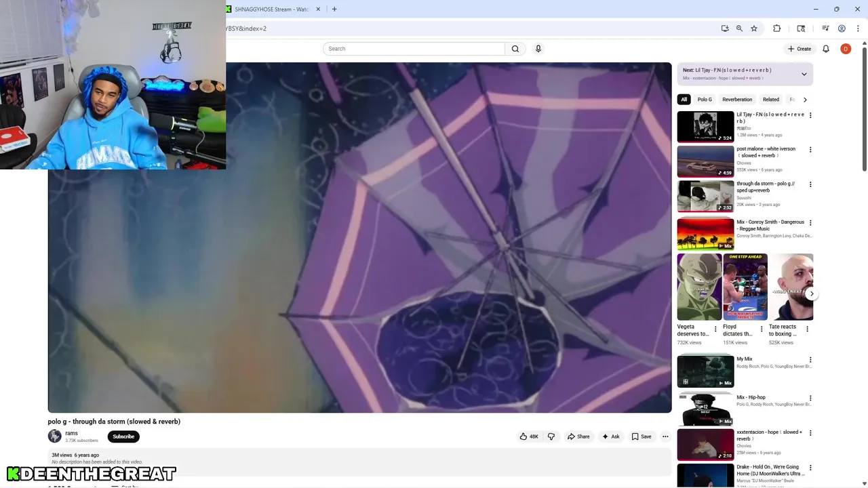Click the video title text polo g - through da storm

[x=114, y=422]
